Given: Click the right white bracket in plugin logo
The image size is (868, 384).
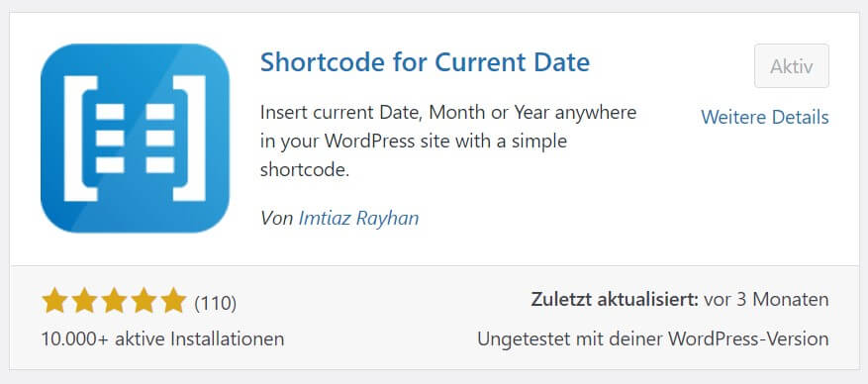Looking at the screenshot, I should [189, 138].
